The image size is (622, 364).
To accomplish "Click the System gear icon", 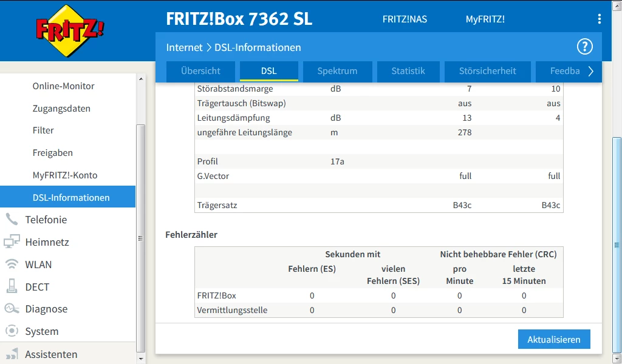I will 12,331.
